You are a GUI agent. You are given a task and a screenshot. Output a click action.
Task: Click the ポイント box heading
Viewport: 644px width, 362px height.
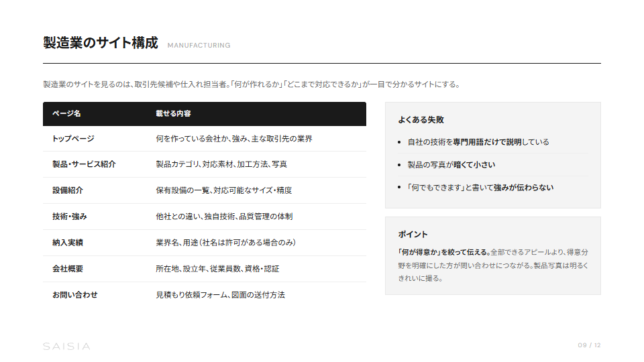pyautogui.click(x=413, y=235)
